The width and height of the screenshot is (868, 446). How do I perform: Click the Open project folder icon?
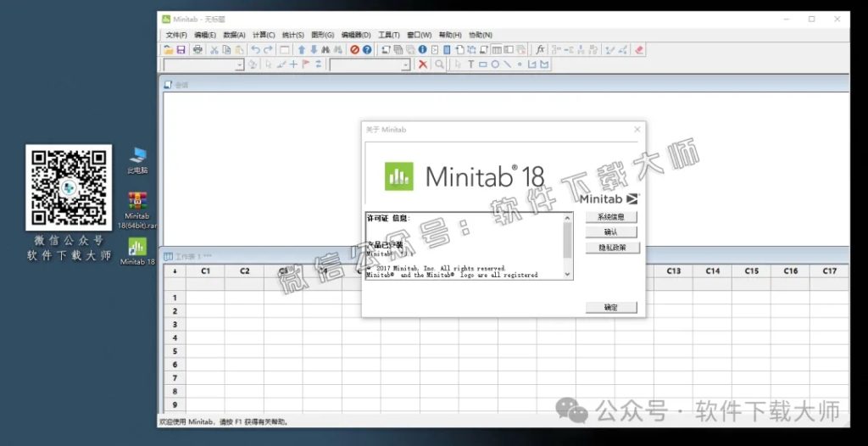click(169, 50)
